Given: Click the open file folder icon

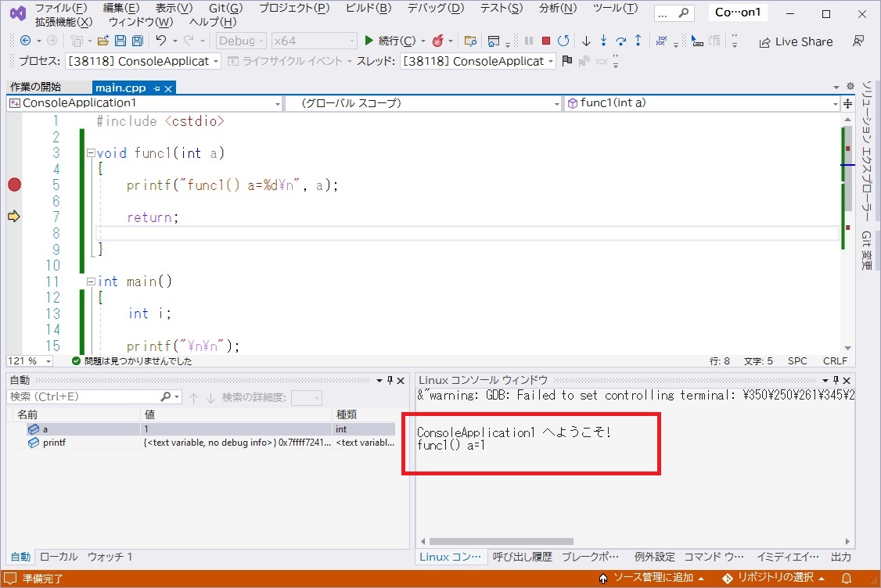Looking at the screenshot, I should pyautogui.click(x=102, y=41).
